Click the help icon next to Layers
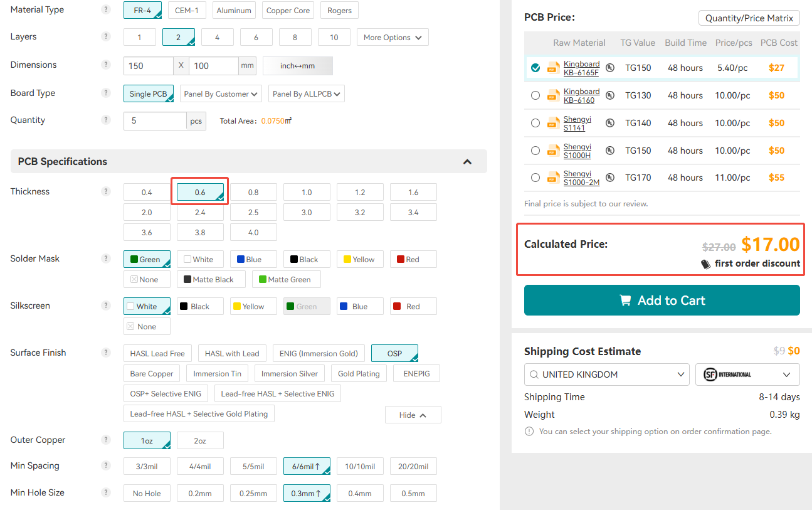Screen dimensions: 812x510 coord(106,36)
